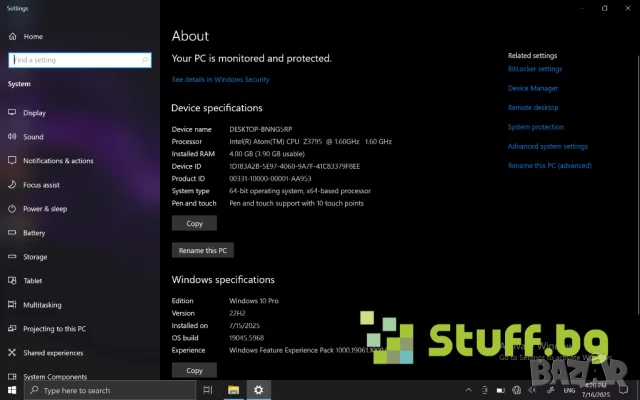The height and width of the screenshot is (400, 640).
Task: Select Power & sleep in the sidebar
Action: coord(45,209)
